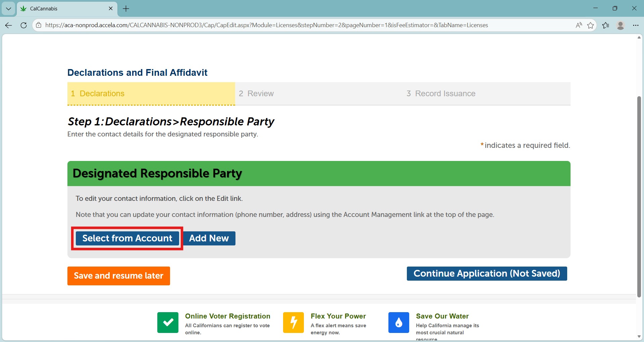Click the Select from Account button
The width and height of the screenshot is (644, 342).
point(127,238)
